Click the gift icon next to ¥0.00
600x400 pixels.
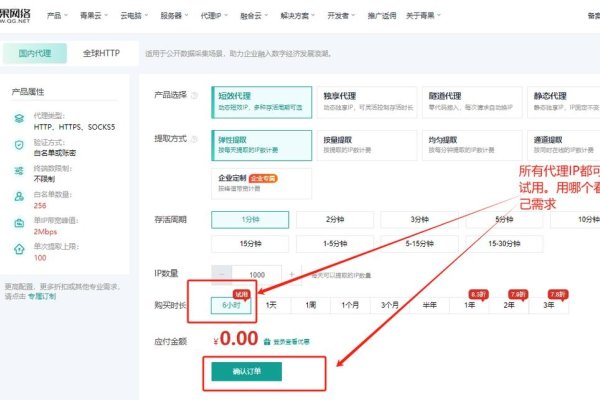(x=267, y=342)
